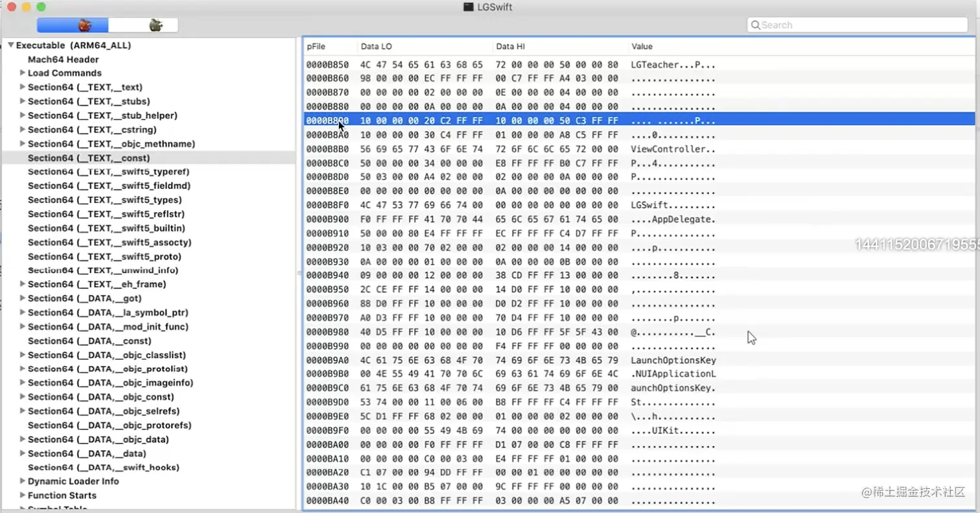Click the value "aunchOptionsKey."

673,388
